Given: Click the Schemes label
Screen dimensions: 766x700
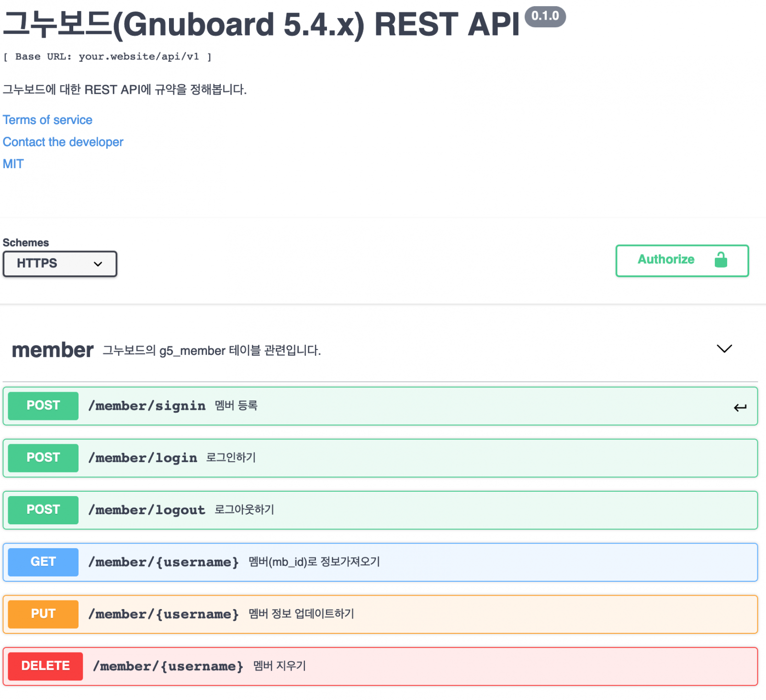Looking at the screenshot, I should point(26,243).
